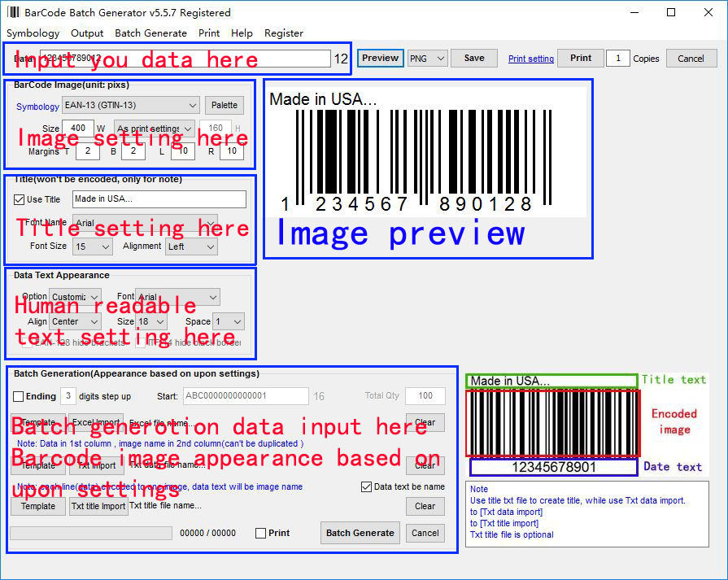Viewport: 728px width, 580px height.
Task: Open the title Alignment dropdown
Action: click(191, 246)
